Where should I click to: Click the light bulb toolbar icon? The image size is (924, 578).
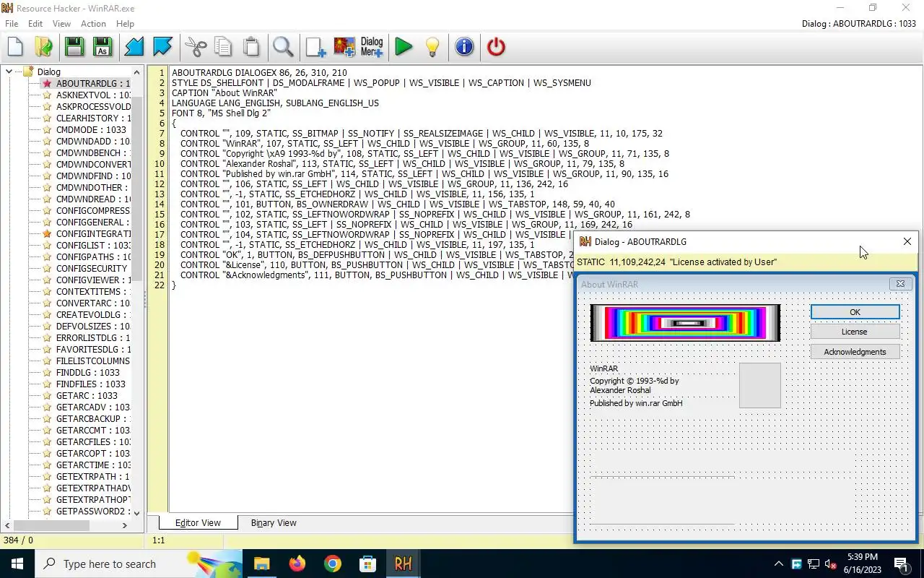pos(432,47)
